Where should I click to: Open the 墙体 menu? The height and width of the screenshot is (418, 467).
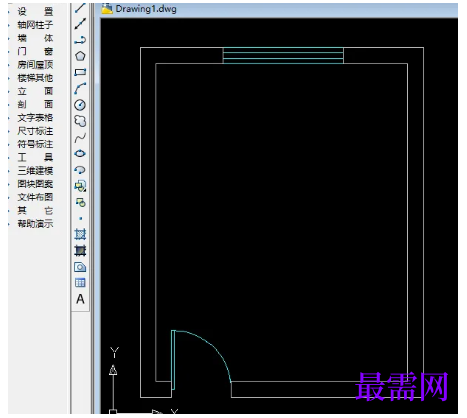click(35, 38)
